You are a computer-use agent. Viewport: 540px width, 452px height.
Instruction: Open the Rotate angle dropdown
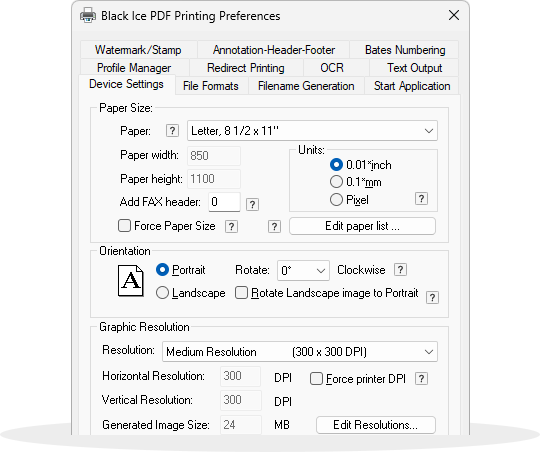(x=303, y=270)
